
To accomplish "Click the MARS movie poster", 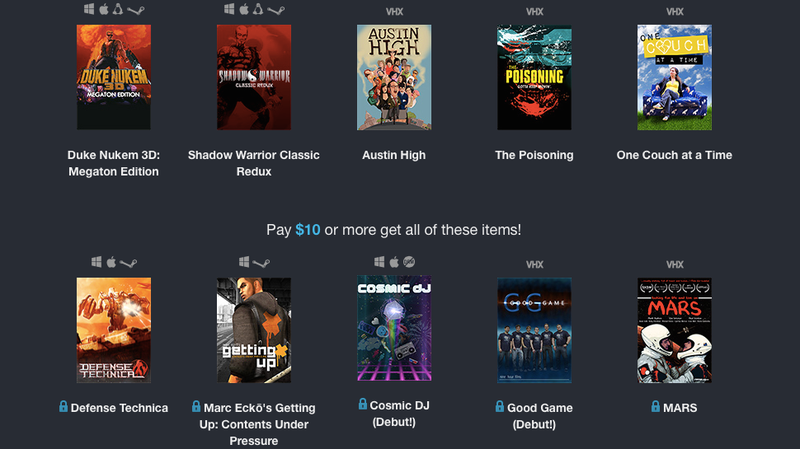I will pyautogui.click(x=674, y=330).
